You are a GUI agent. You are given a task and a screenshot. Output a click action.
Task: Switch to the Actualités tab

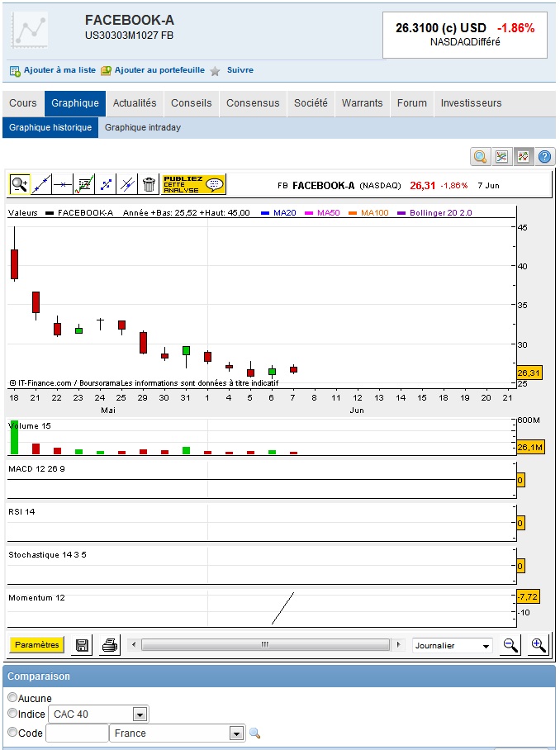point(135,103)
